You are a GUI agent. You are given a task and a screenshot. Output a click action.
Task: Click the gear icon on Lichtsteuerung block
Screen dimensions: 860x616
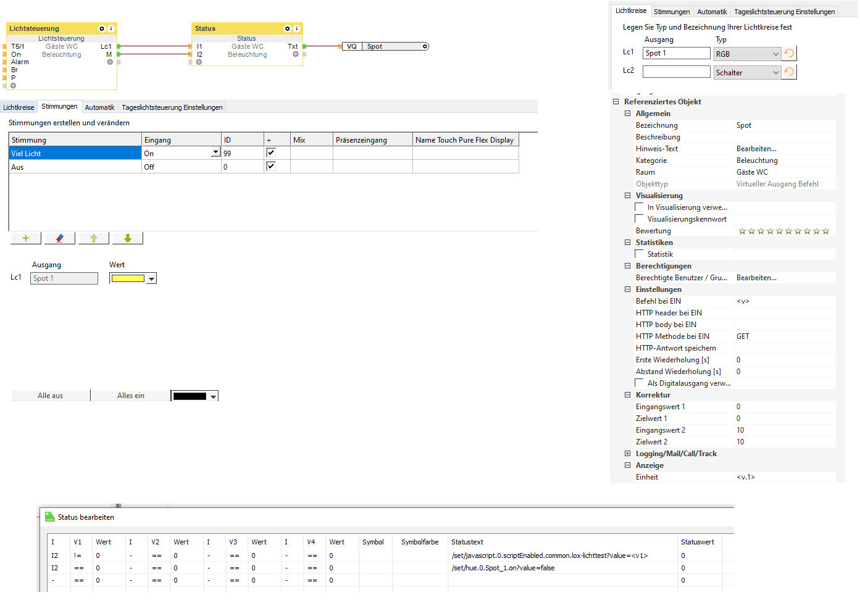pos(102,28)
